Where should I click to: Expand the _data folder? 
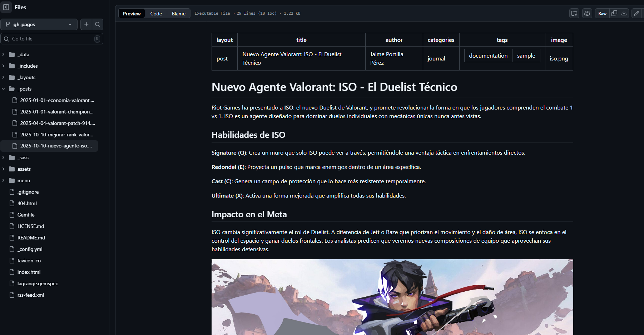4,54
